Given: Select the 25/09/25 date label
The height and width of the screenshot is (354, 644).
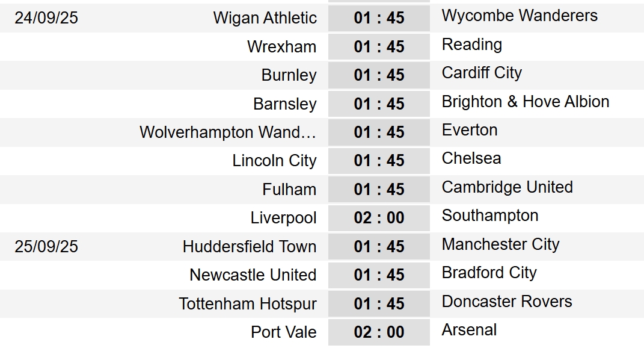Looking at the screenshot, I should [x=46, y=247].
